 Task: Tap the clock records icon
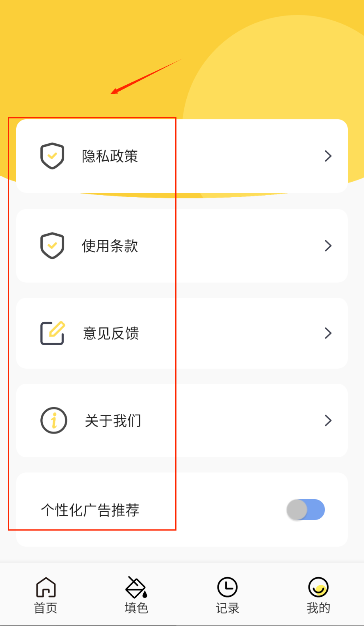227,587
